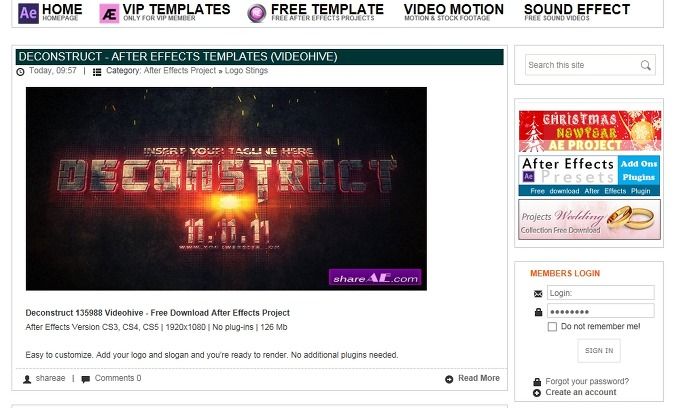This screenshot has height=408, width=683.
Task: Toggle the Do not remember me checkbox
Action: coord(552,327)
